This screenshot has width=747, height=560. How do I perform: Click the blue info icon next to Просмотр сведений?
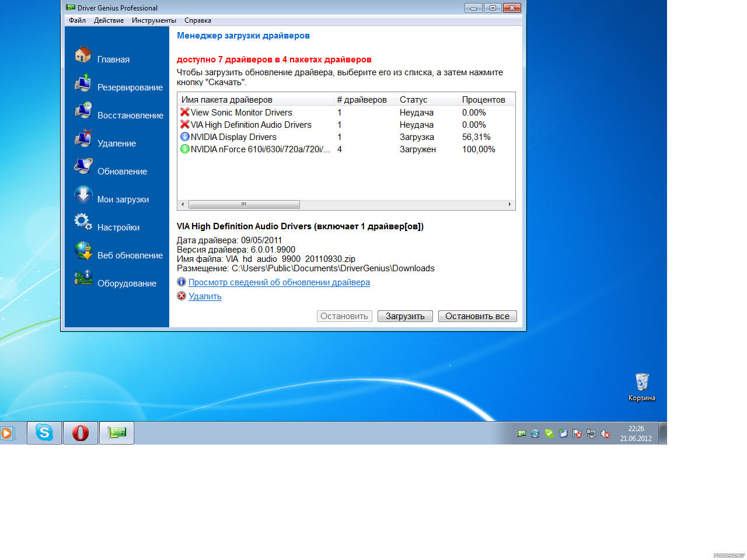[x=181, y=282]
